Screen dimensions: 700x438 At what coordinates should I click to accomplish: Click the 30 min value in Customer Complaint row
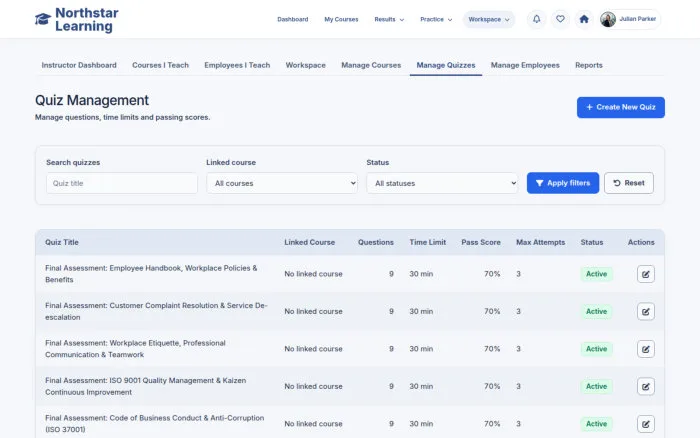pos(421,312)
